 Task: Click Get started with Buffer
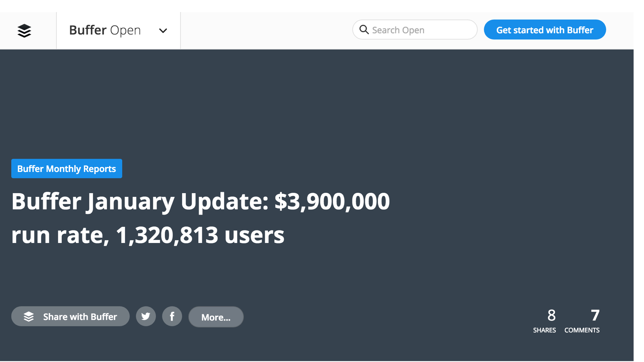coord(544,29)
